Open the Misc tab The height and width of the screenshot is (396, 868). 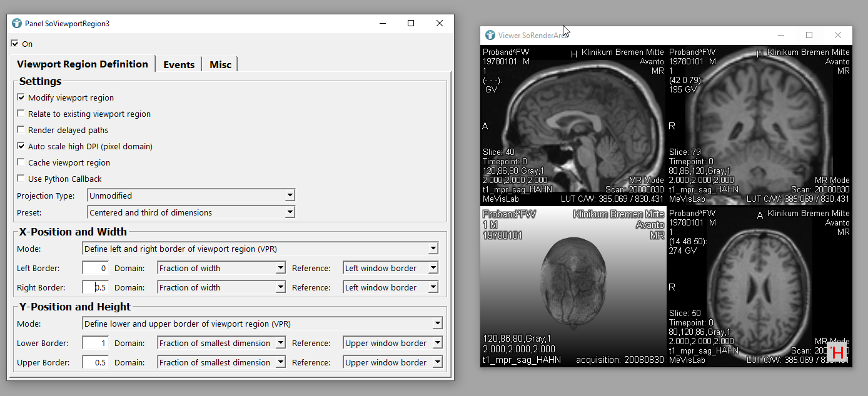tap(220, 64)
